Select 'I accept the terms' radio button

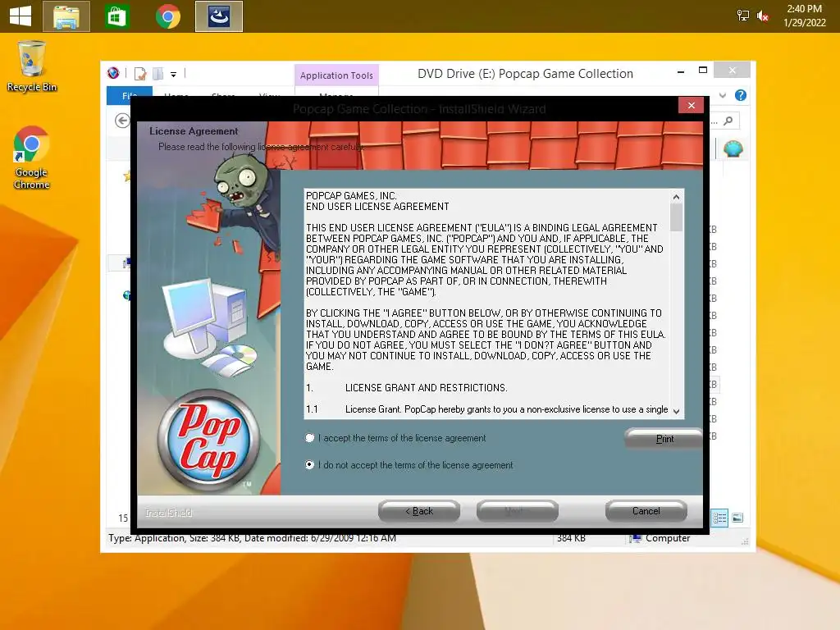tap(309, 438)
